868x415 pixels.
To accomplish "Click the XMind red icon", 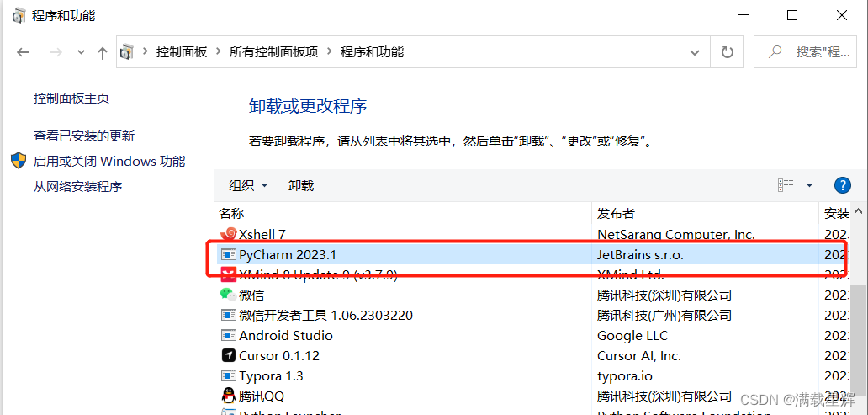I will (228, 274).
